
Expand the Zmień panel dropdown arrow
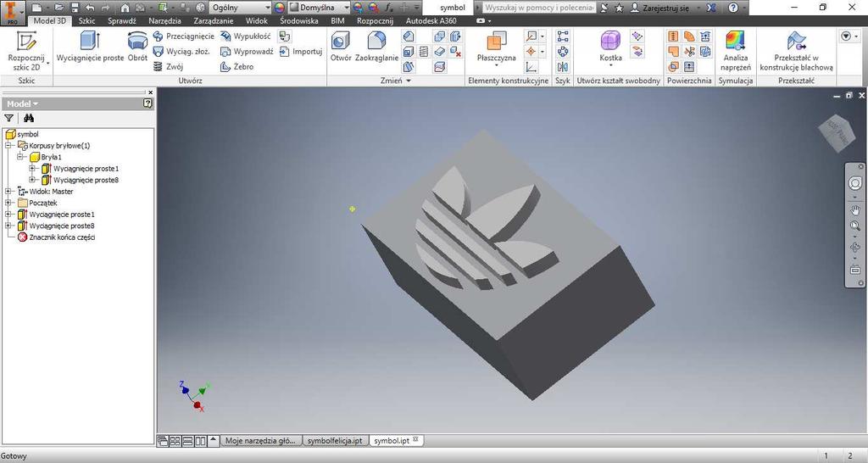point(409,81)
